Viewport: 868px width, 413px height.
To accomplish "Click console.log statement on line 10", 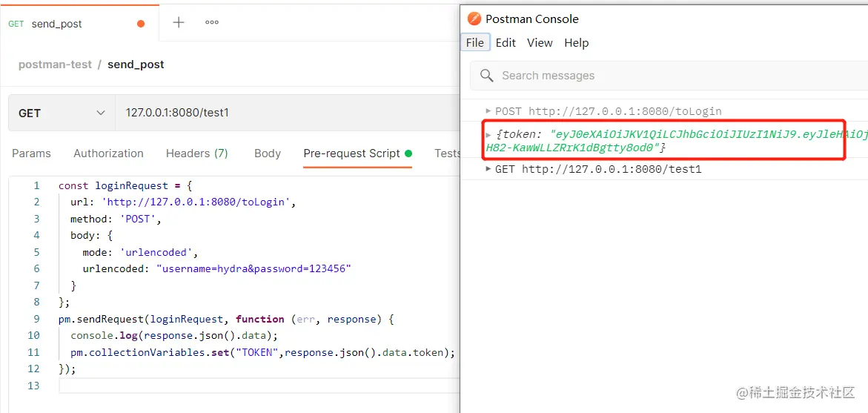I will [x=173, y=335].
